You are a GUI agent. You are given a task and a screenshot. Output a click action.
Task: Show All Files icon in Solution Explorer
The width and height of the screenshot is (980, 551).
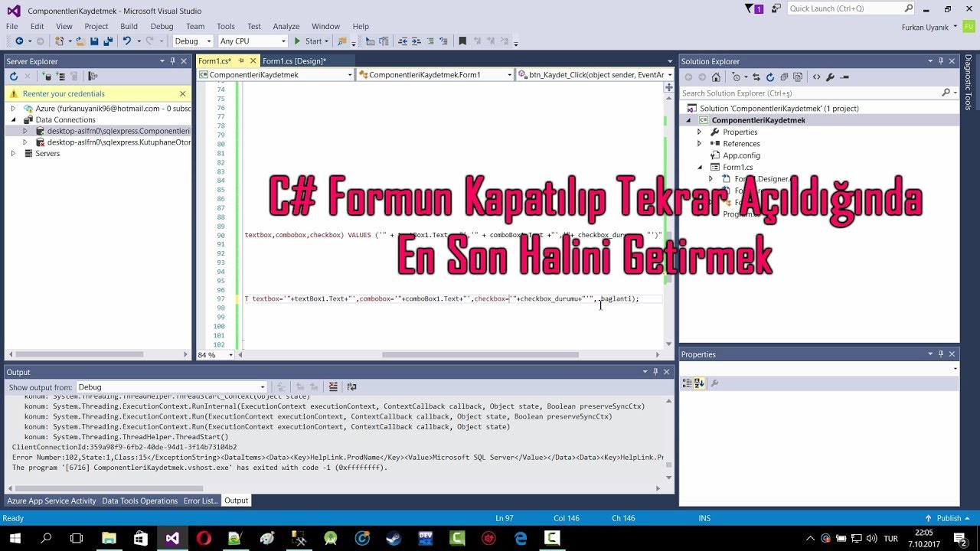pos(798,77)
